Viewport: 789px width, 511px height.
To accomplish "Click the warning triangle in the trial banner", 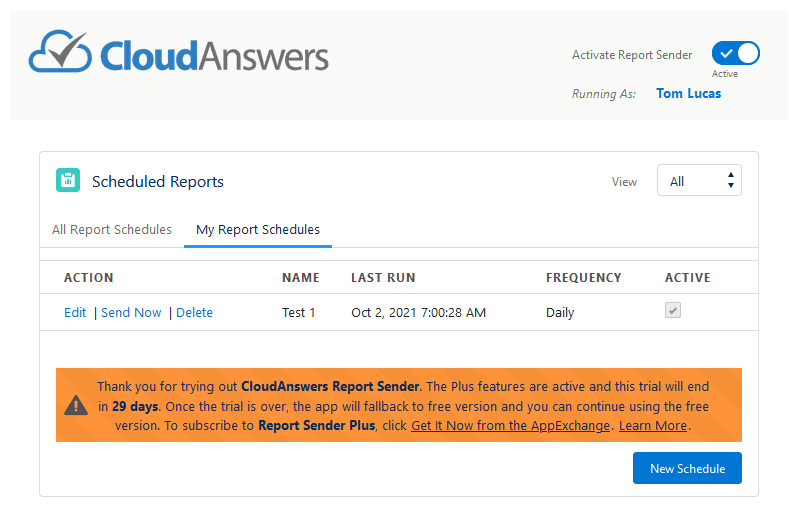I will pyautogui.click(x=76, y=405).
